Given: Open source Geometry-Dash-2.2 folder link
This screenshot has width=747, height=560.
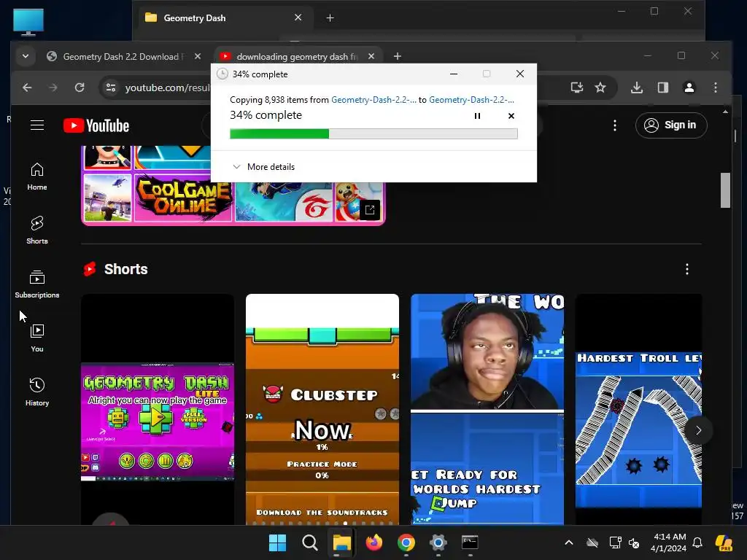Looking at the screenshot, I should [x=373, y=99].
